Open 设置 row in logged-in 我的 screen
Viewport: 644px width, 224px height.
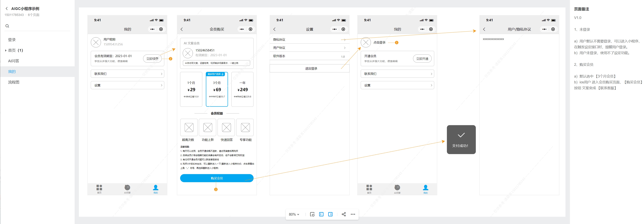tap(127, 85)
